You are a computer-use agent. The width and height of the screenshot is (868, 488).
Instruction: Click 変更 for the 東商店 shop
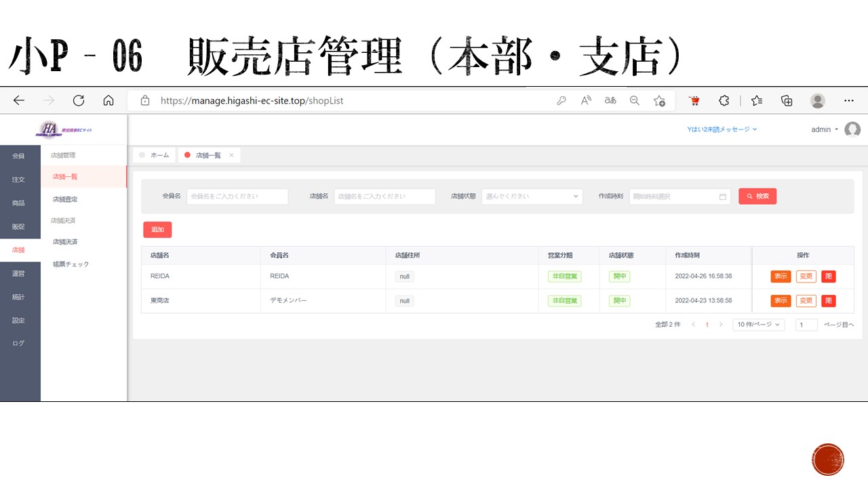coord(806,301)
